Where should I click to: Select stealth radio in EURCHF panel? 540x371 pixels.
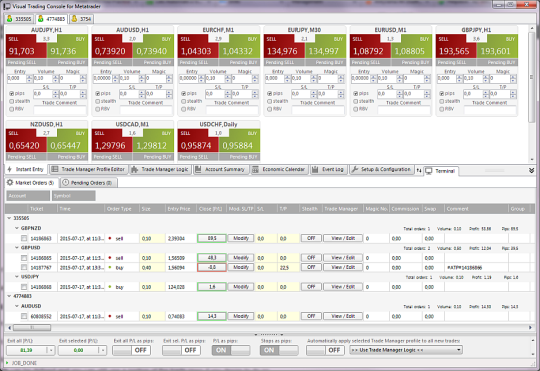click(x=184, y=101)
